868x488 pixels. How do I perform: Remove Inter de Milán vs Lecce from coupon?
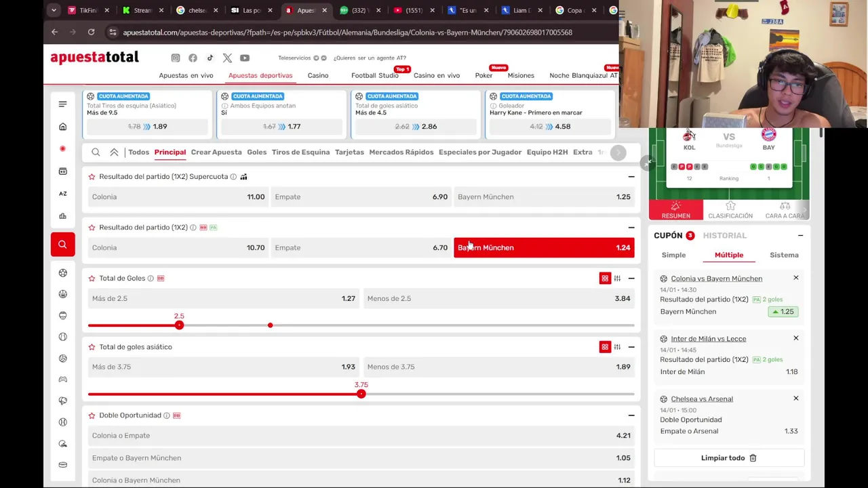click(796, 338)
